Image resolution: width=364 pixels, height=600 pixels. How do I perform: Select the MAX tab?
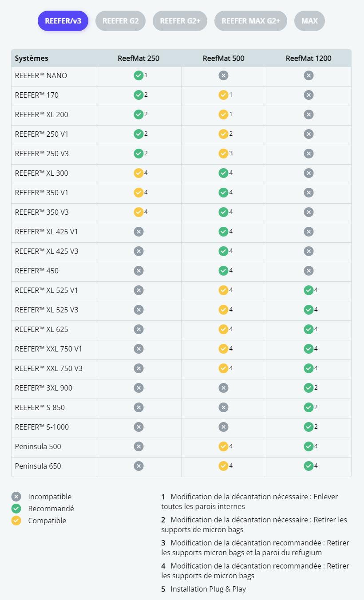pyautogui.click(x=309, y=21)
